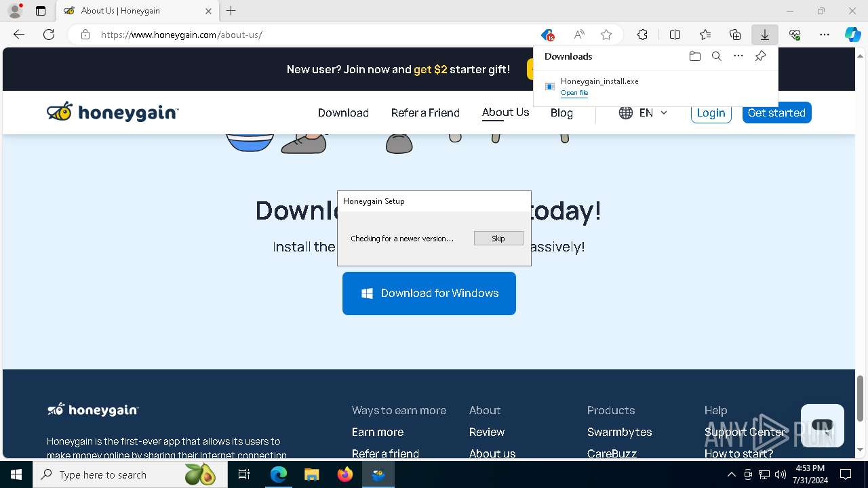Close the About Us tab
868x488 pixels.
click(208, 11)
